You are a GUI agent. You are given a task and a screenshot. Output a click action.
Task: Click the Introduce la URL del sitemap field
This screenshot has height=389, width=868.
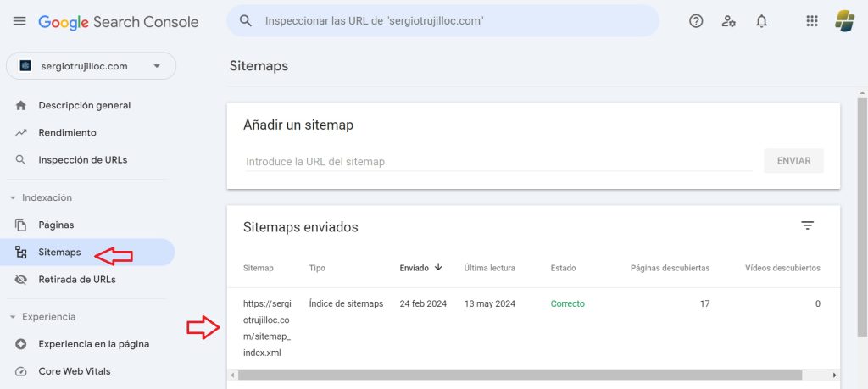tap(498, 162)
